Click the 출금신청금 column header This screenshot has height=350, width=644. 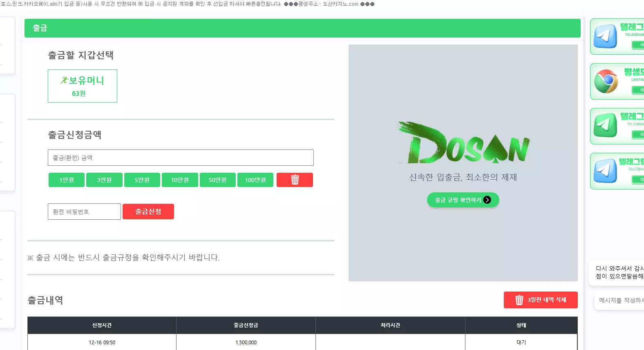246,325
